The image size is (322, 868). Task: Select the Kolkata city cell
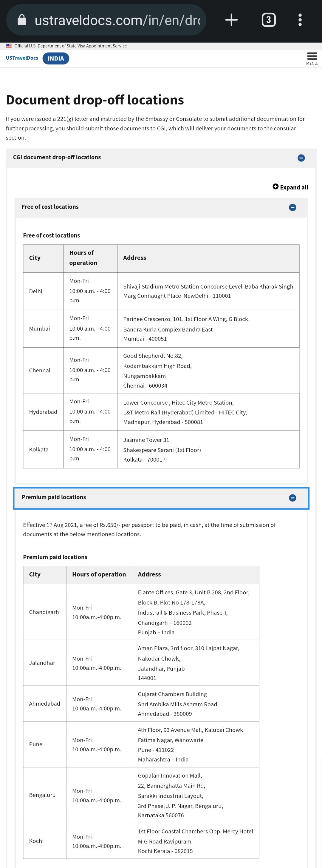click(43, 449)
